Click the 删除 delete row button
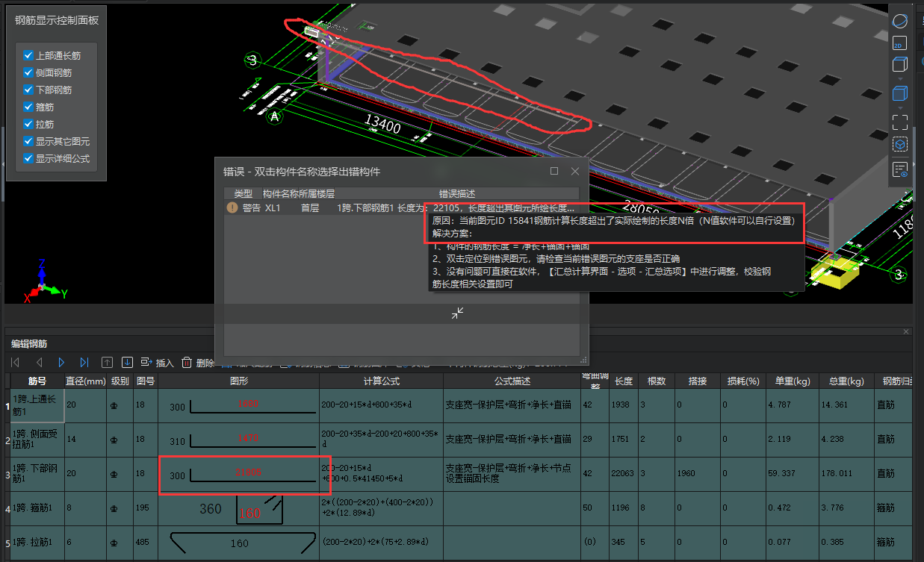 tap(198, 363)
